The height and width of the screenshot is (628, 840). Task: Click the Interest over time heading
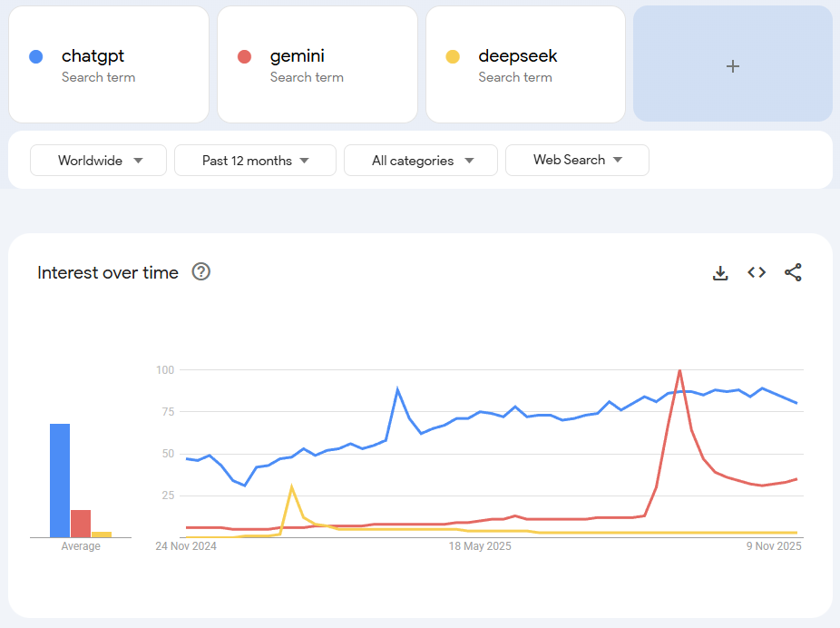coord(108,273)
